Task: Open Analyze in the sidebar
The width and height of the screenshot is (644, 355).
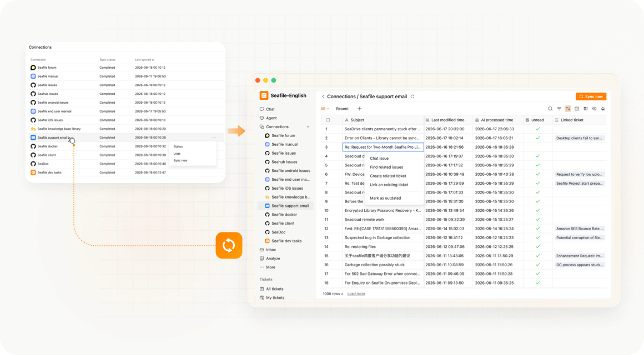Action: point(273,258)
